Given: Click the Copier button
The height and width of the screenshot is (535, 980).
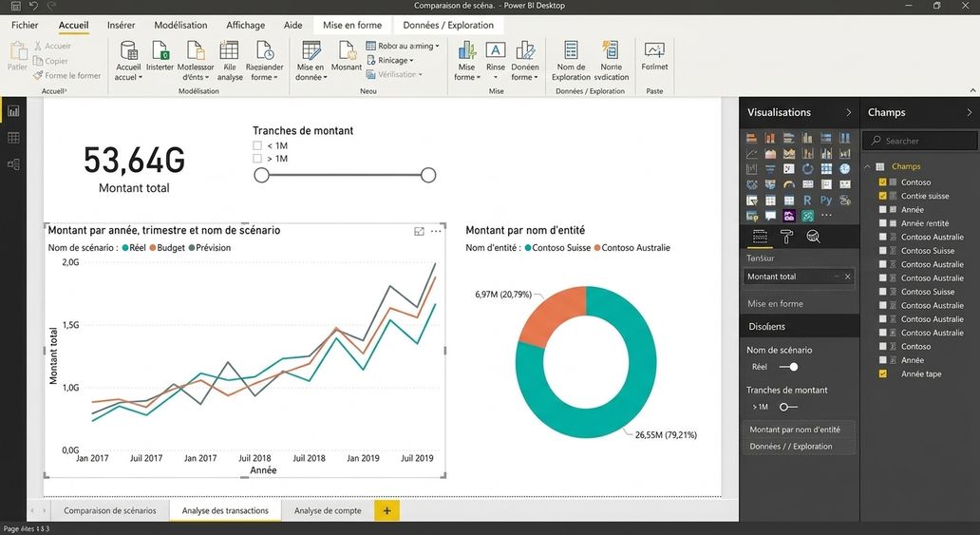Looking at the screenshot, I should pyautogui.click(x=50, y=61).
